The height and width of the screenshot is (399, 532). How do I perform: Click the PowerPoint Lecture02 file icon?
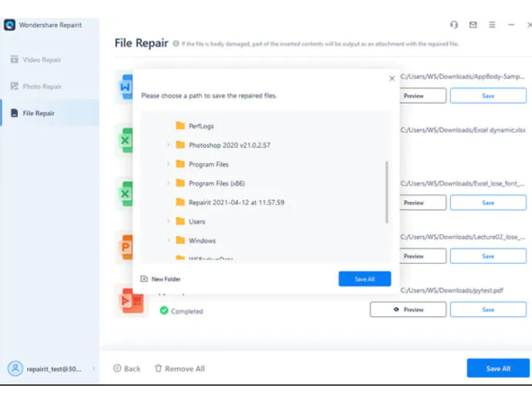(125, 247)
